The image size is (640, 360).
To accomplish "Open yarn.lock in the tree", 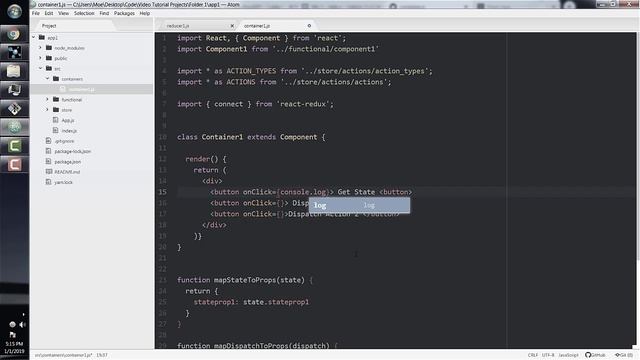I will [x=63, y=182].
